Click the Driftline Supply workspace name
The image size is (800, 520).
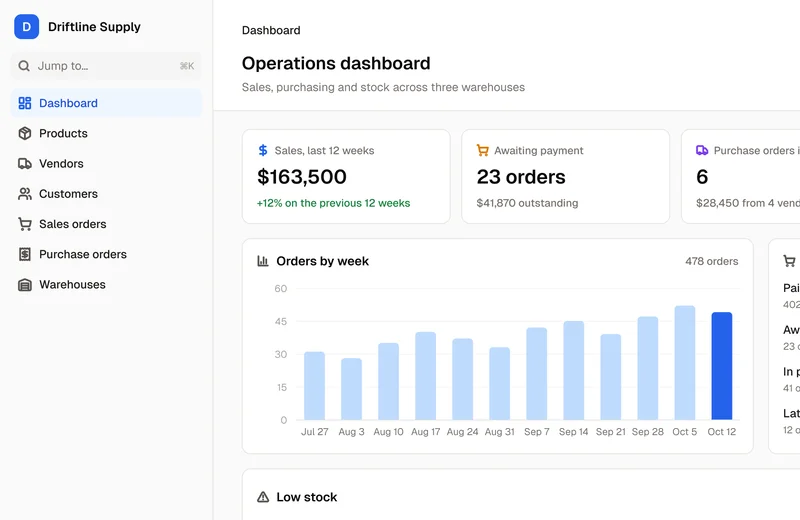coord(94,27)
